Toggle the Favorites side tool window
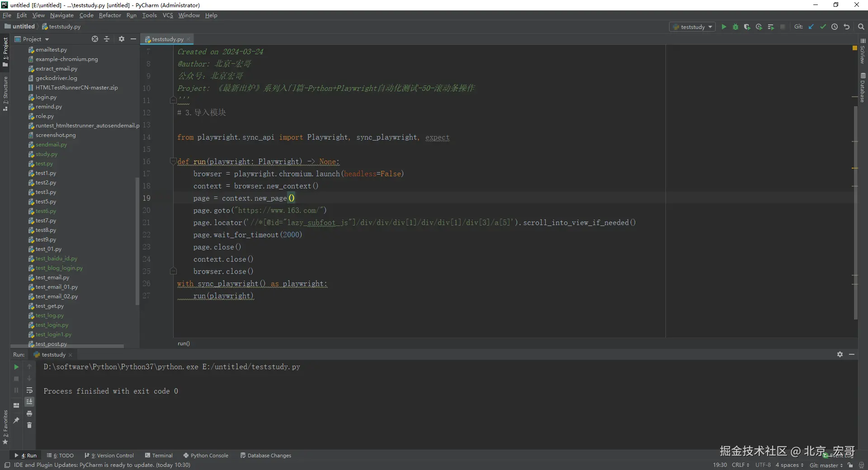Viewport: 868px width, 470px height. click(x=5, y=427)
